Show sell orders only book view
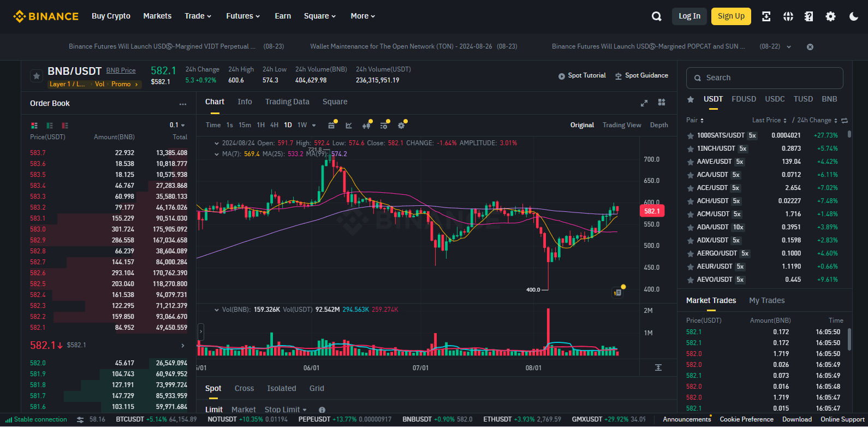 tap(65, 126)
